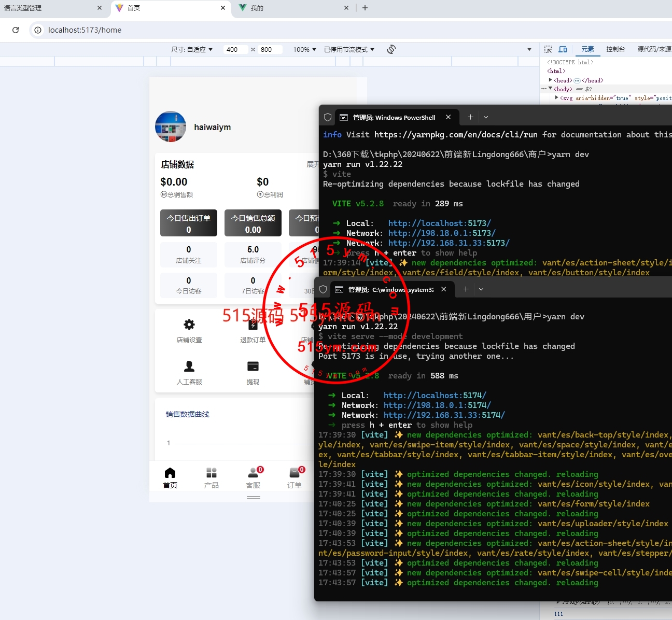Reload the page with refresh icon
Image resolution: width=672 pixels, height=620 pixels.
[16, 30]
